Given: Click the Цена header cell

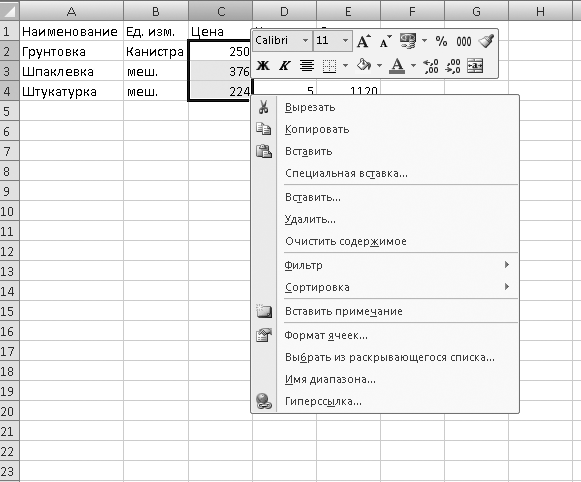Looking at the screenshot, I should (x=220, y=31).
